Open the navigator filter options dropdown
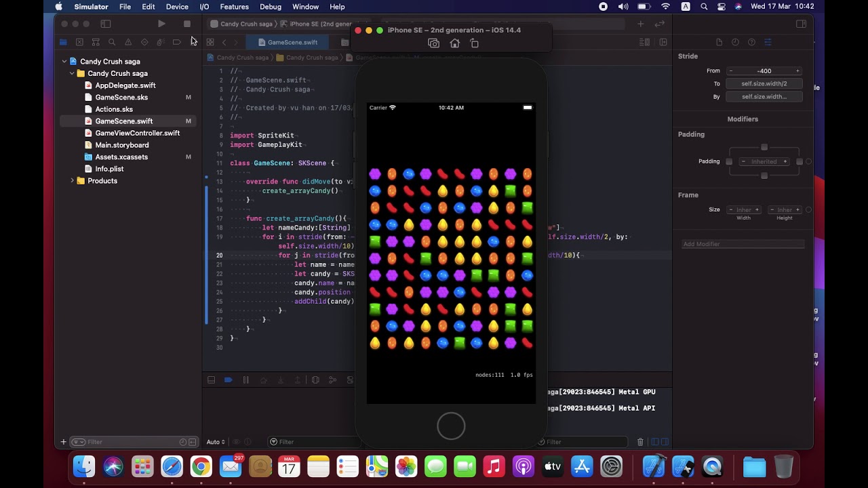Screen dimensions: 868x488 click(x=78, y=442)
